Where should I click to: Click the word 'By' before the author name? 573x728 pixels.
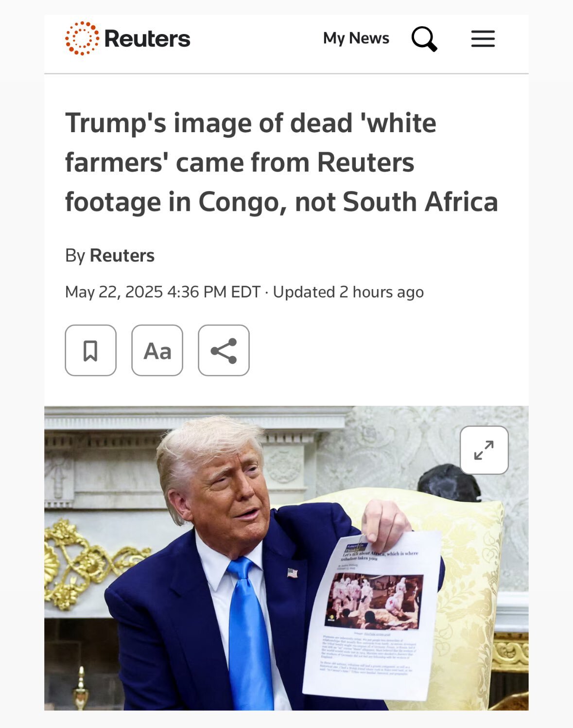75,256
